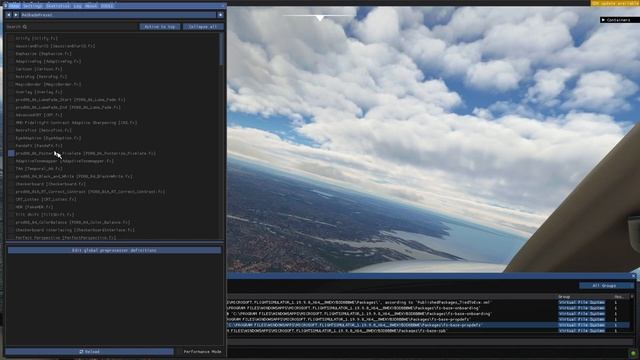Load the next preset with right arrow

(16, 15)
